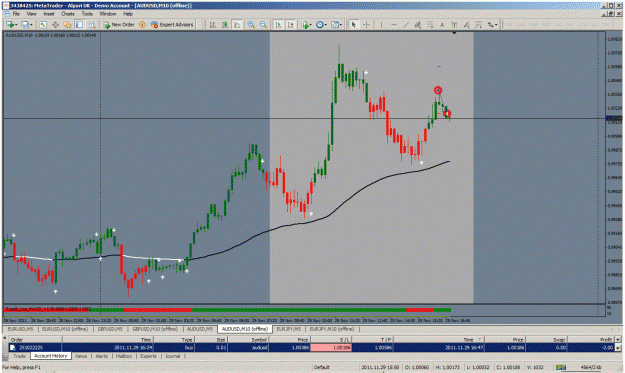Toggle the Market Watch window icon

[x=43, y=25]
